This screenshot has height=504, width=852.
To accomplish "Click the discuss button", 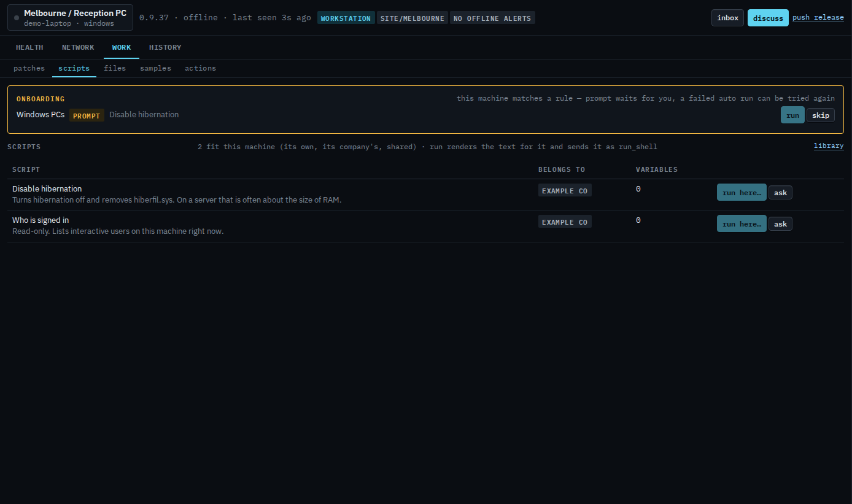I will [768, 18].
